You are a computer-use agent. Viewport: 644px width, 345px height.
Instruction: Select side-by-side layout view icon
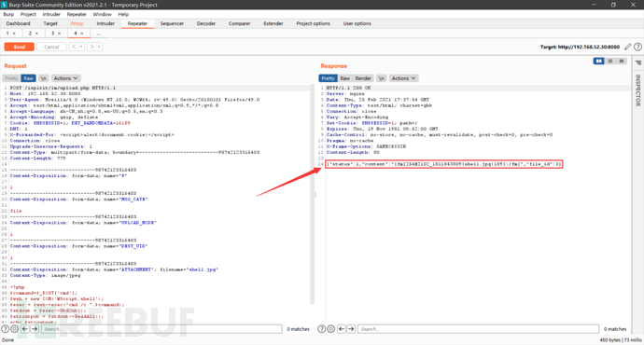tap(599, 62)
